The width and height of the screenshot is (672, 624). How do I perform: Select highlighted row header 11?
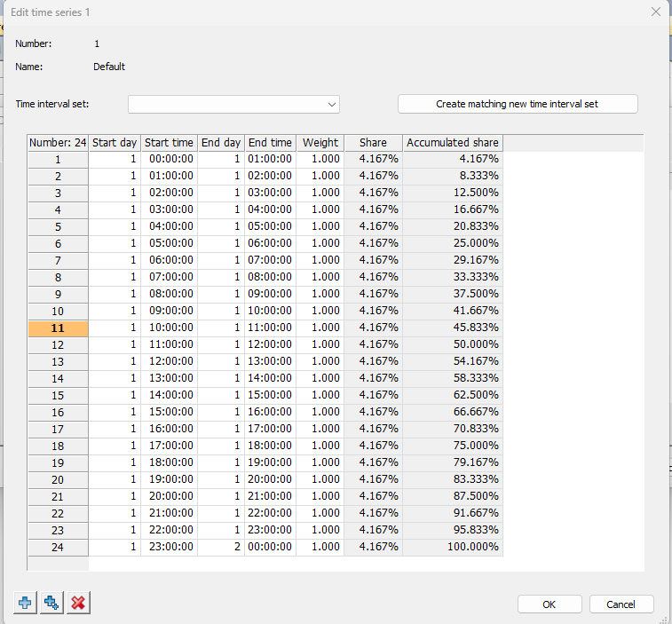coord(58,328)
